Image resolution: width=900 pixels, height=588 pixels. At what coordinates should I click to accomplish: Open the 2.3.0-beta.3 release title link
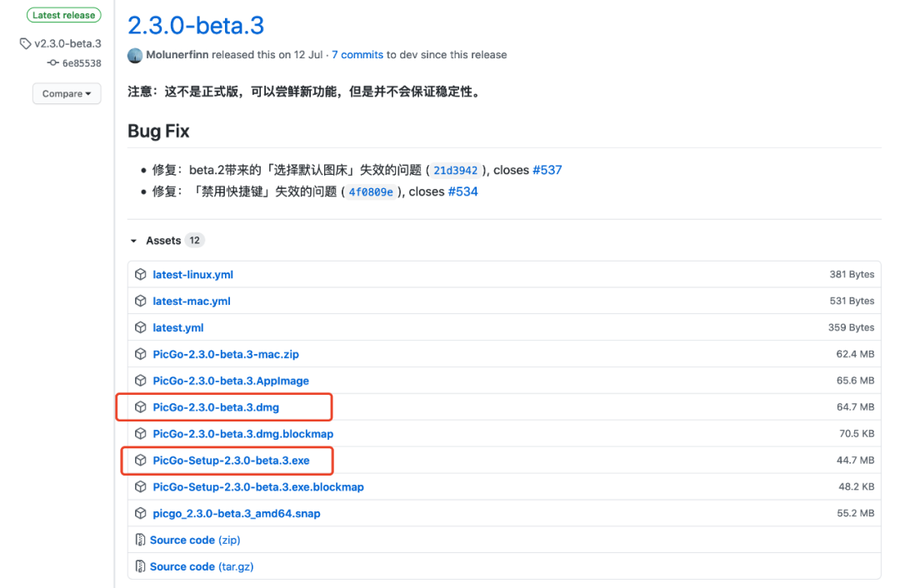click(196, 25)
